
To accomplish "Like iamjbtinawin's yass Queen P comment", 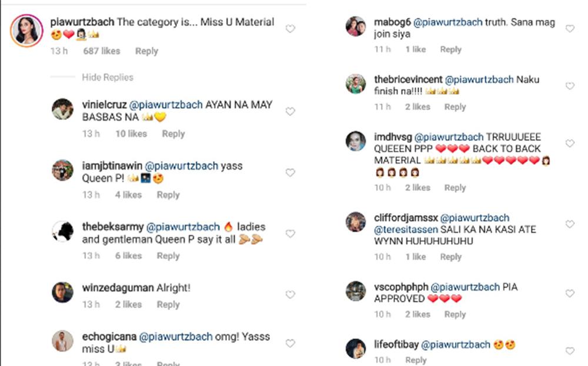I will click(x=290, y=172).
